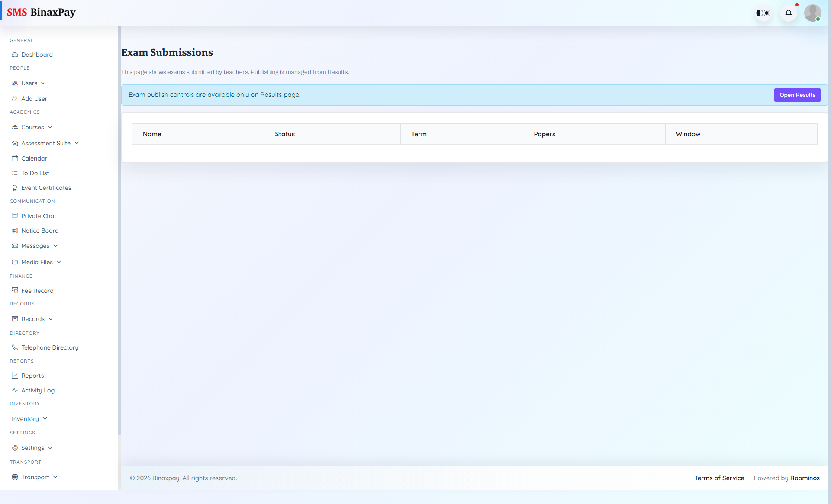This screenshot has width=831, height=504.
Task: Click the Reports chart icon
Action: [x=15, y=376]
